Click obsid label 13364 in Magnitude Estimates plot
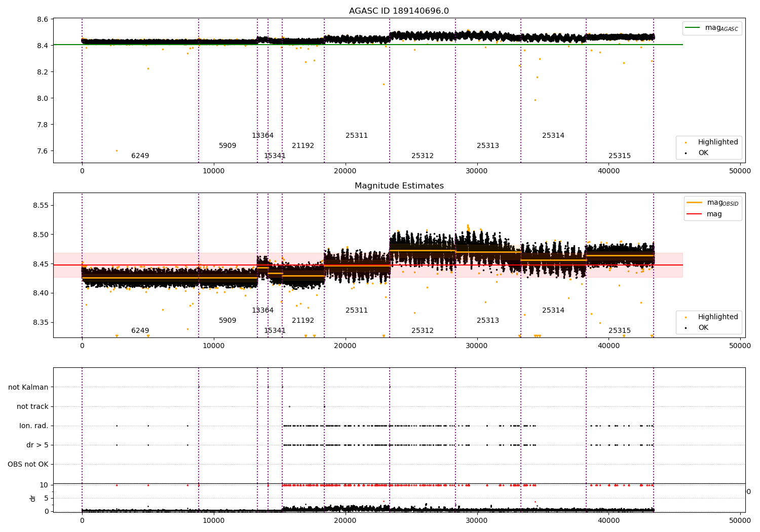Screen dimensions: 760x532 [x=262, y=310]
